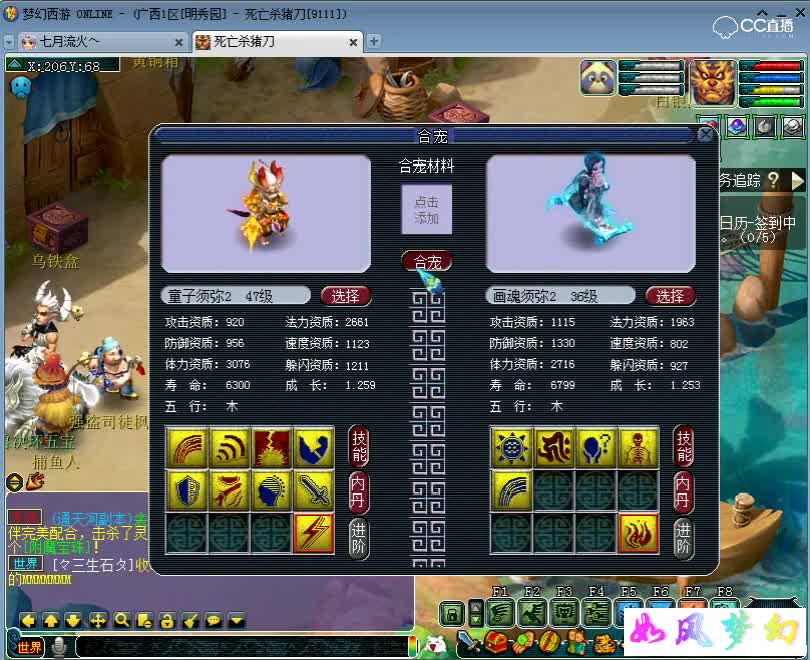Click the chat move cross-arrows icon
Viewport: 810px width, 660px height.
coord(98,620)
